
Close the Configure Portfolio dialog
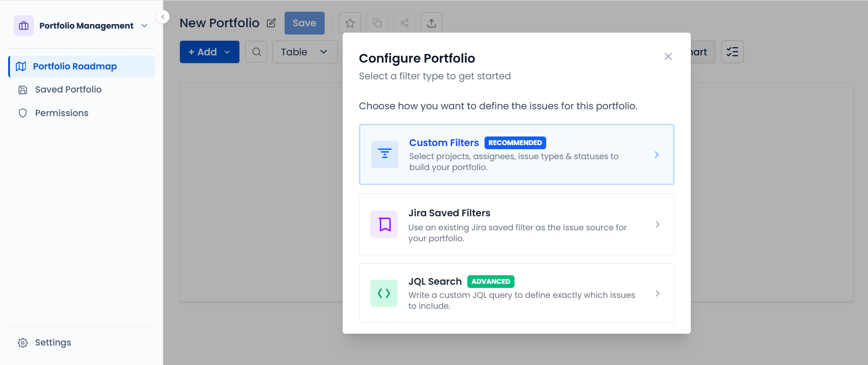pos(668,57)
